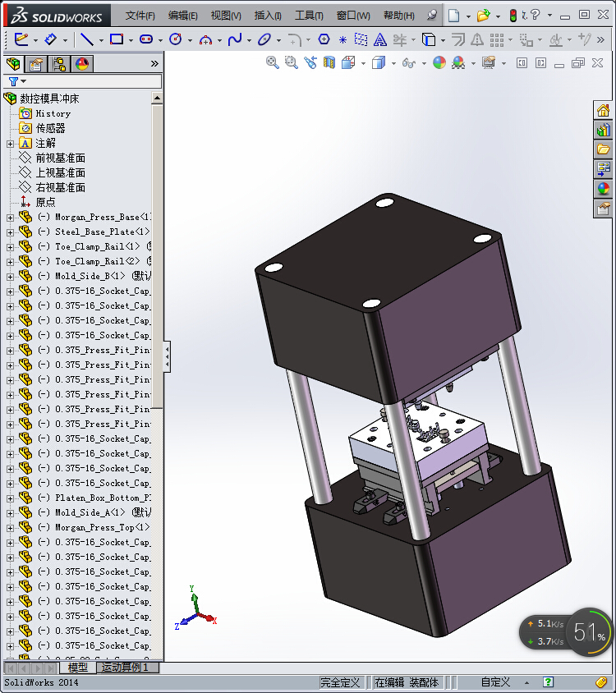The image size is (616, 693).
Task: Toggle the menu bar pin icon
Action: click(x=431, y=16)
